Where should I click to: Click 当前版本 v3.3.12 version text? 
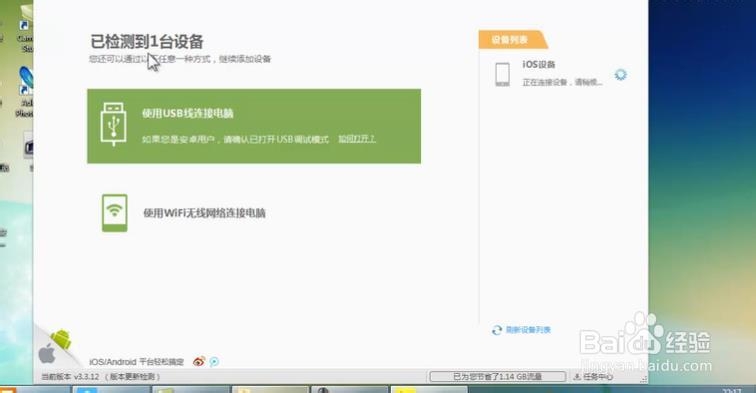click(x=70, y=377)
